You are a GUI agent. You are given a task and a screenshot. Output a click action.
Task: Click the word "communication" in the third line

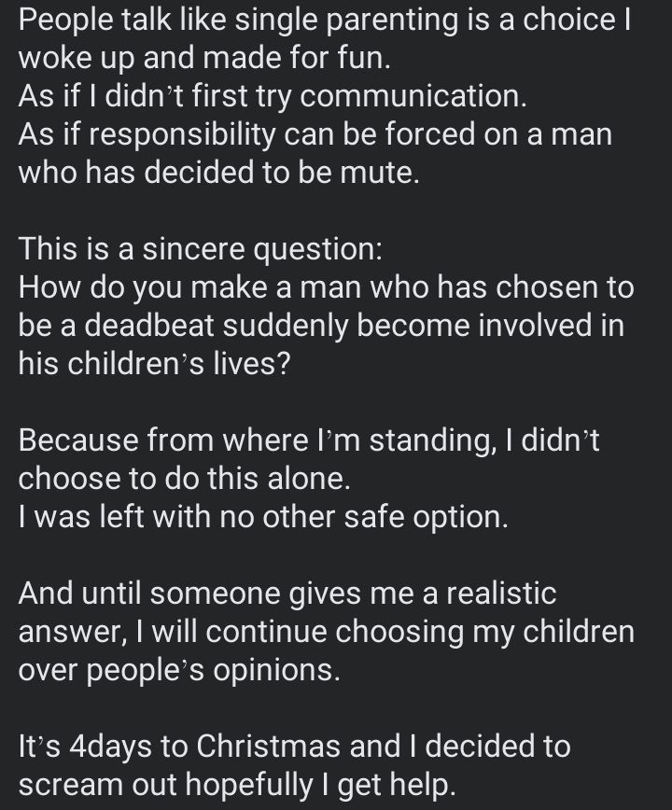tap(429, 96)
